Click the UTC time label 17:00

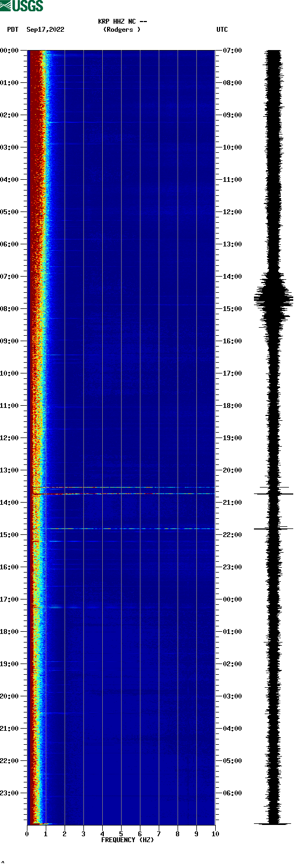[232, 373]
